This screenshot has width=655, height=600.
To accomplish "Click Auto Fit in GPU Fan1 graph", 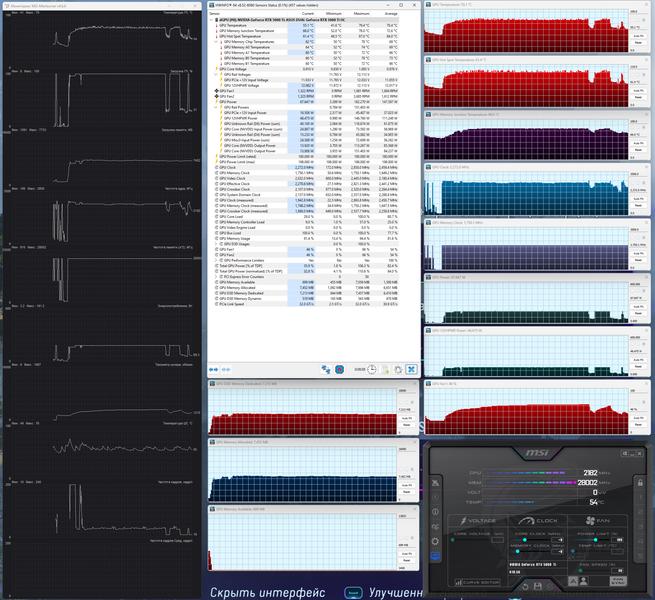I will (638, 418).
